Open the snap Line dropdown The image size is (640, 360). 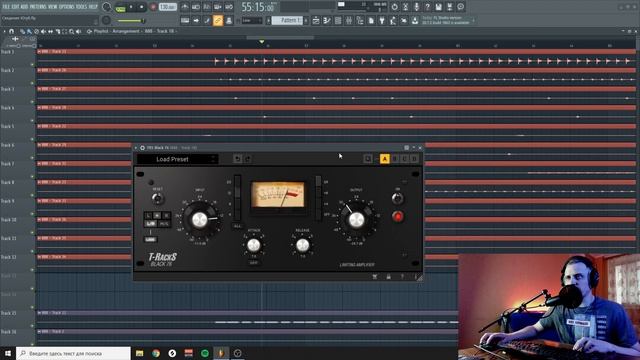(x=252, y=20)
